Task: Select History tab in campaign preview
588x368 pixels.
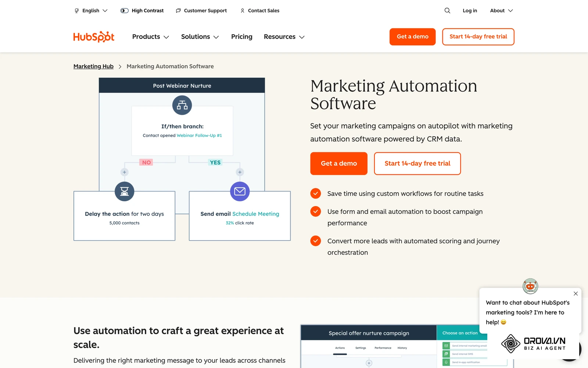Action: [402, 348]
